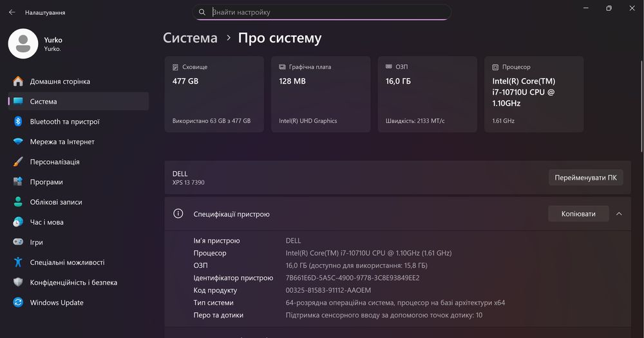Click the Швидкість: 2133 MT/c text
This screenshot has width=644, height=338.
(x=415, y=121)
